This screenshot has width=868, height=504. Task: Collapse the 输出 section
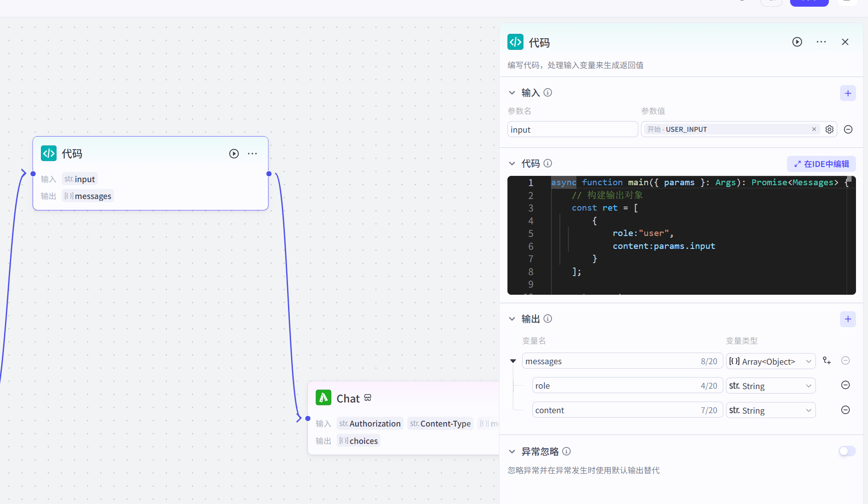pyautogui.click(x=512, y=319)
